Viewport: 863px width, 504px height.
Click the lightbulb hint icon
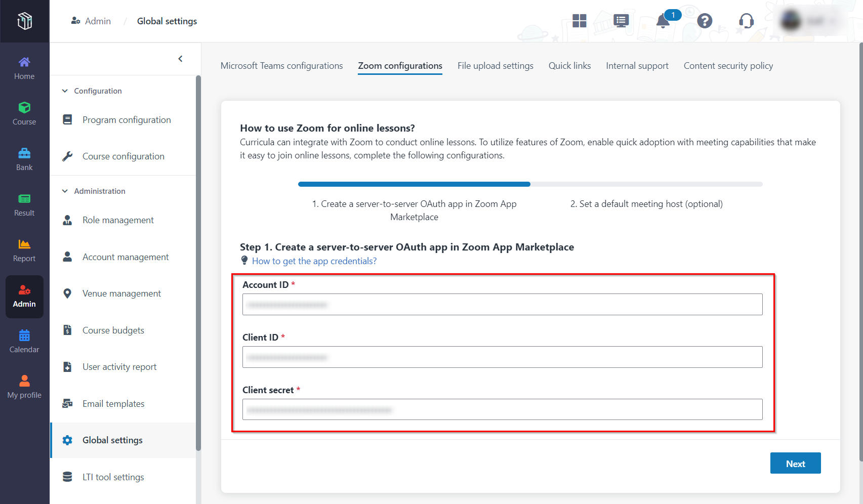244,261
